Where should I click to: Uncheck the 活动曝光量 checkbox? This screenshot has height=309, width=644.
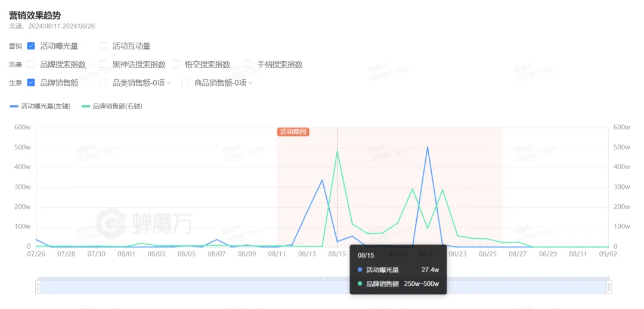31,46
